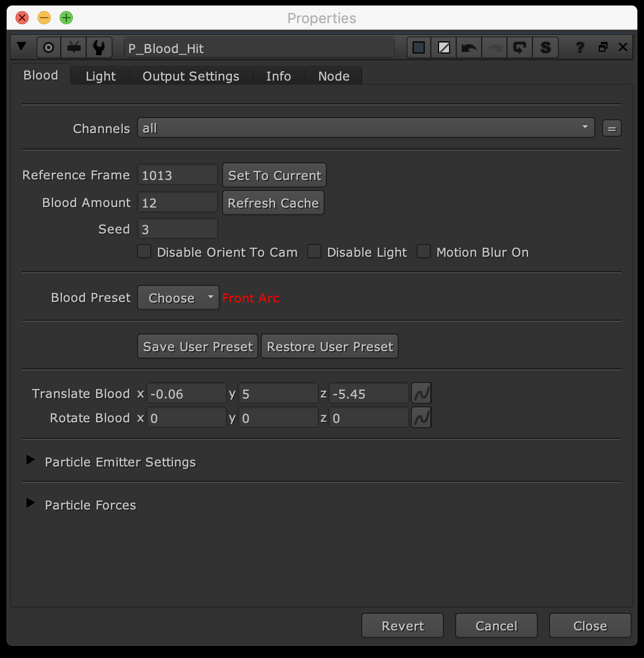This screenshot has height=658, width=644.
Task: Click the center node in graph icon
Action: pyautogui.click(x=49, y=48)
